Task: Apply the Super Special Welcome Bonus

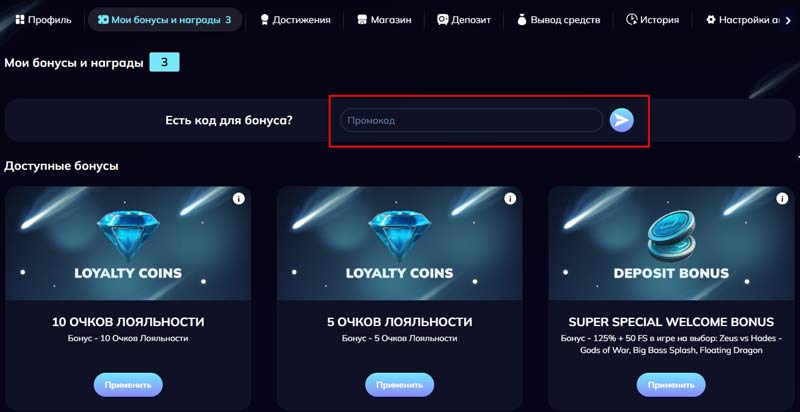Action: point(671,384)
